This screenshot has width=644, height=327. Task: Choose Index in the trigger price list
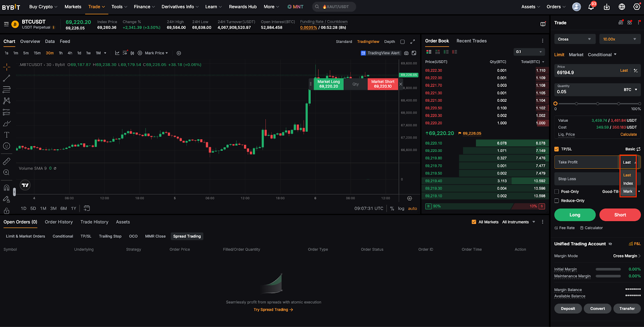[628, 183]
